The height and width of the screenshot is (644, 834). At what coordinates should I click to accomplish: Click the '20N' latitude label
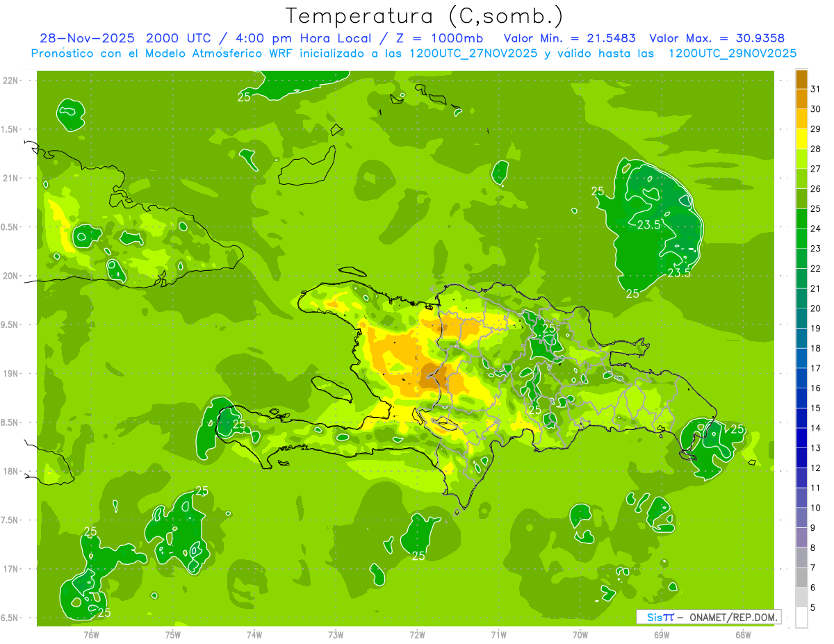12,276
